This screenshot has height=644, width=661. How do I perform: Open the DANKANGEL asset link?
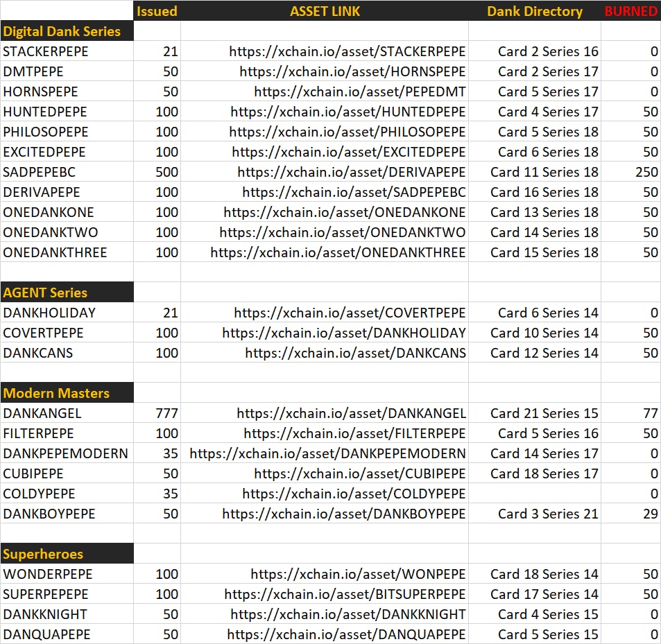pos(351,413)
